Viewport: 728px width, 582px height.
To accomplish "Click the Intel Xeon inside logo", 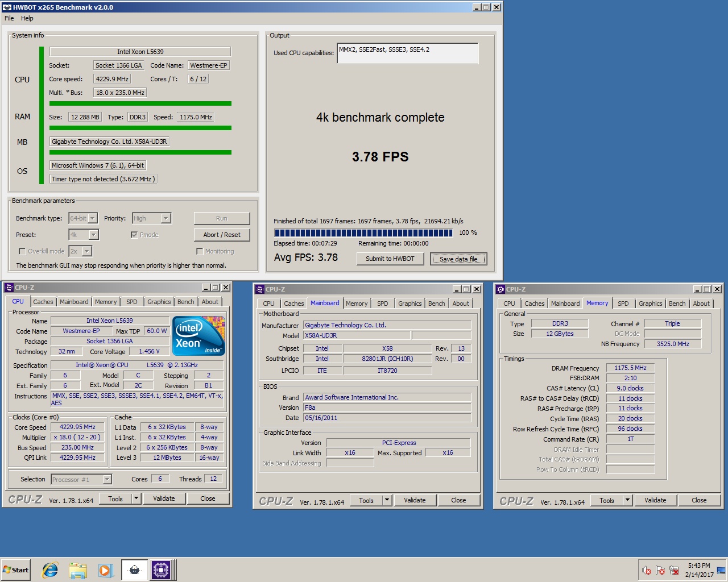I will pos(199,335).
